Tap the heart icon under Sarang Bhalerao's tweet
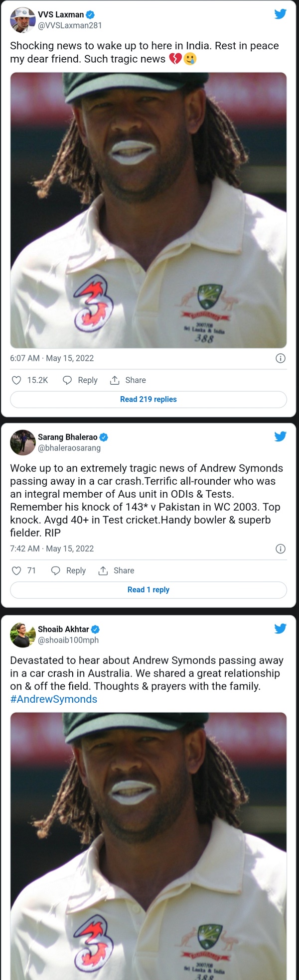The height and width of the screenshot is (980, 299). pos(17,570)
